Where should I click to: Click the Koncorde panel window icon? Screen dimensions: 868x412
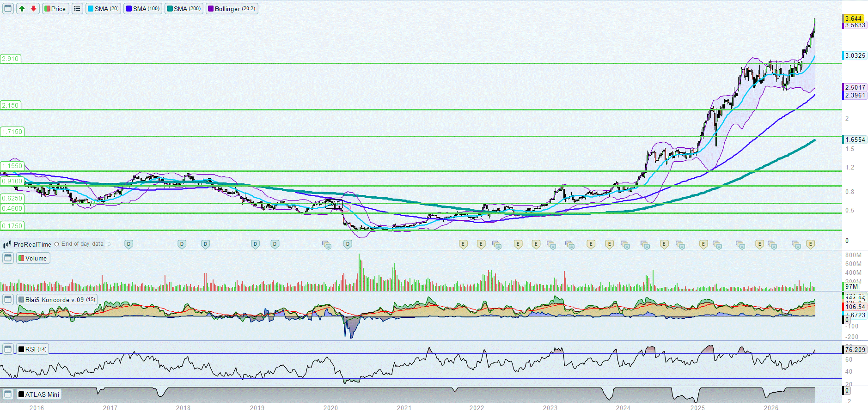(x=8, y=299)
